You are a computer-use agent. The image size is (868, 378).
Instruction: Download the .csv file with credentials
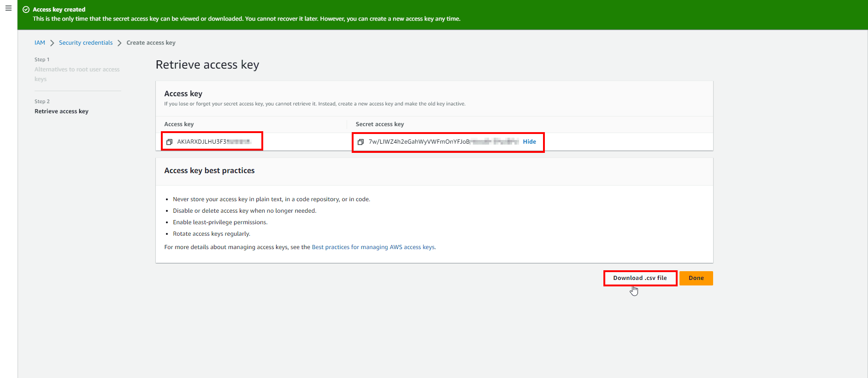pos(640,278)
